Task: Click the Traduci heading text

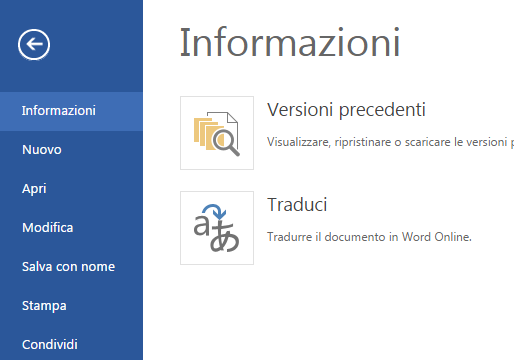Action: click(x=297, y=205)
